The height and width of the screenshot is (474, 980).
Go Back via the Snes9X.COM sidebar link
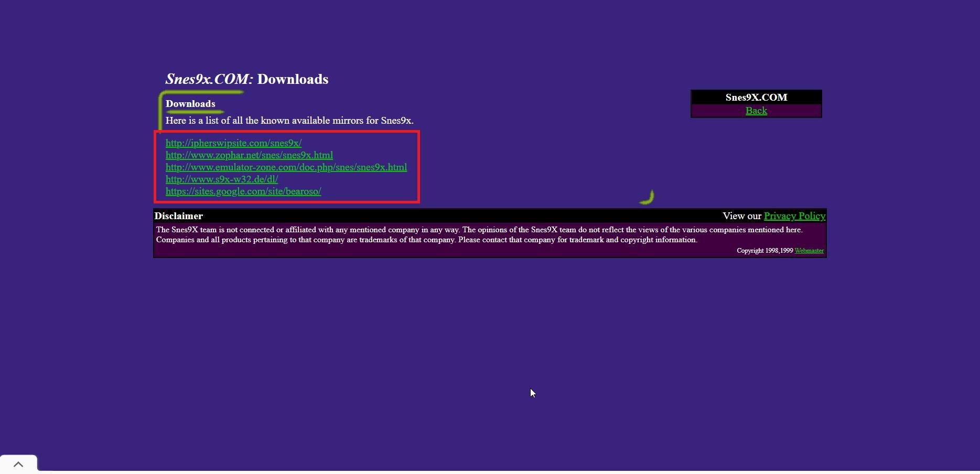click(x=756, y=111)
